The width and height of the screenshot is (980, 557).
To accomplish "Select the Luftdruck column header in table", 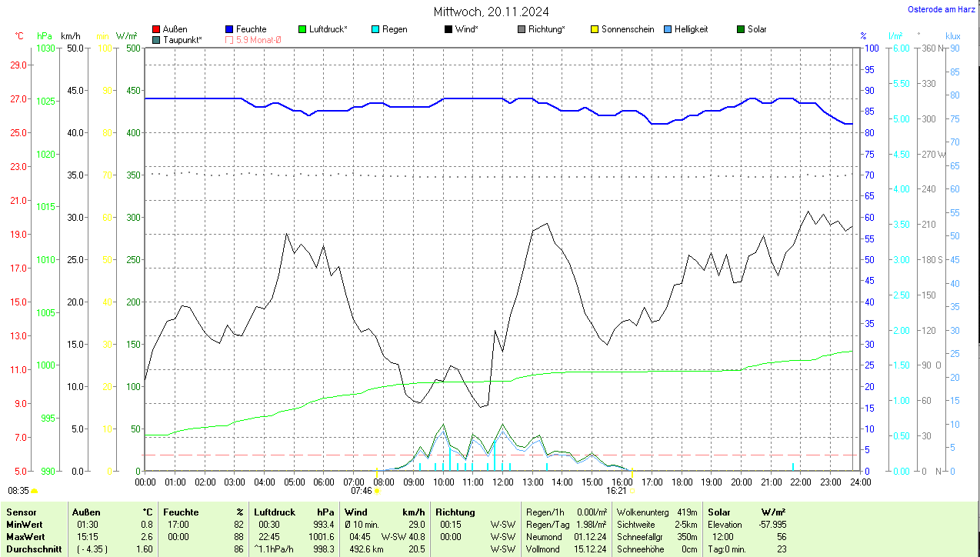I will click(x=275, y=512).
